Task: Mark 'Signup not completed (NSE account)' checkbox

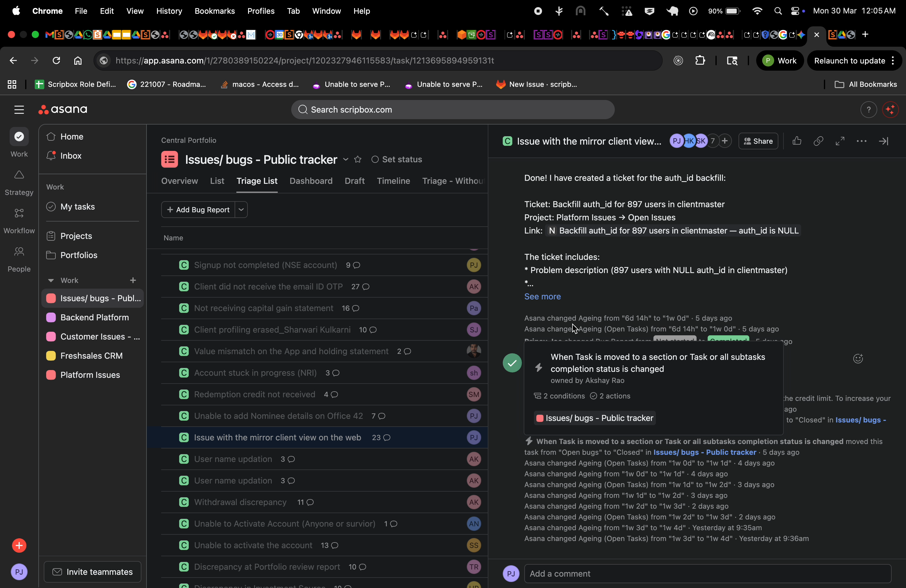Action: pyautogui.click(x=184, y=265)
